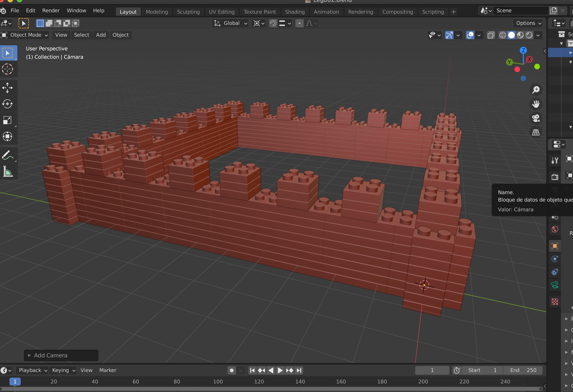Click the 3D Cursor tool
The image size is (573, 392).
[x=7, y=69]
